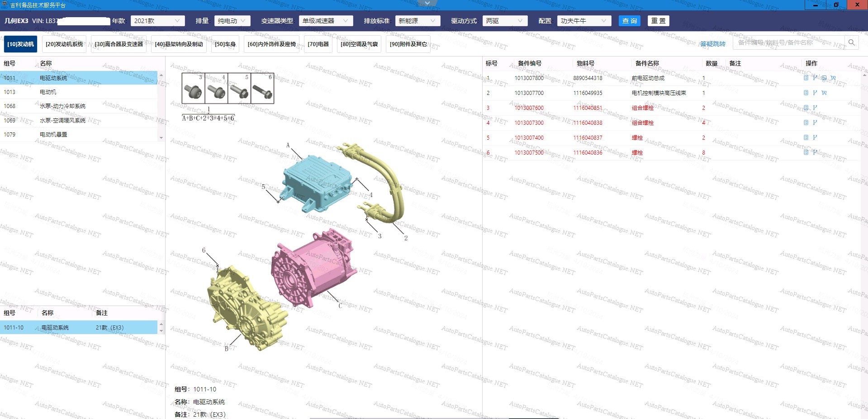The image size is (868, 419).
Task: Select 电动机悬置 group in the list
Action: pos(53,135)
